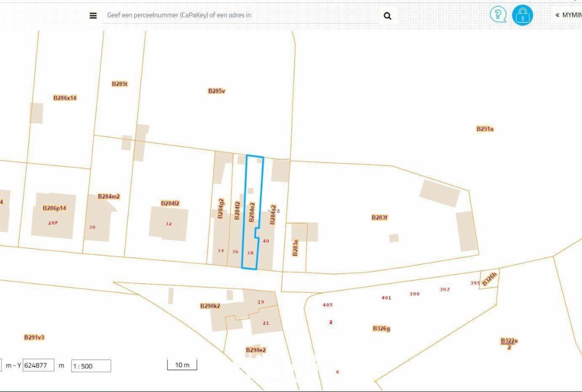Focus the parcel number or address search field

(240, 16)
